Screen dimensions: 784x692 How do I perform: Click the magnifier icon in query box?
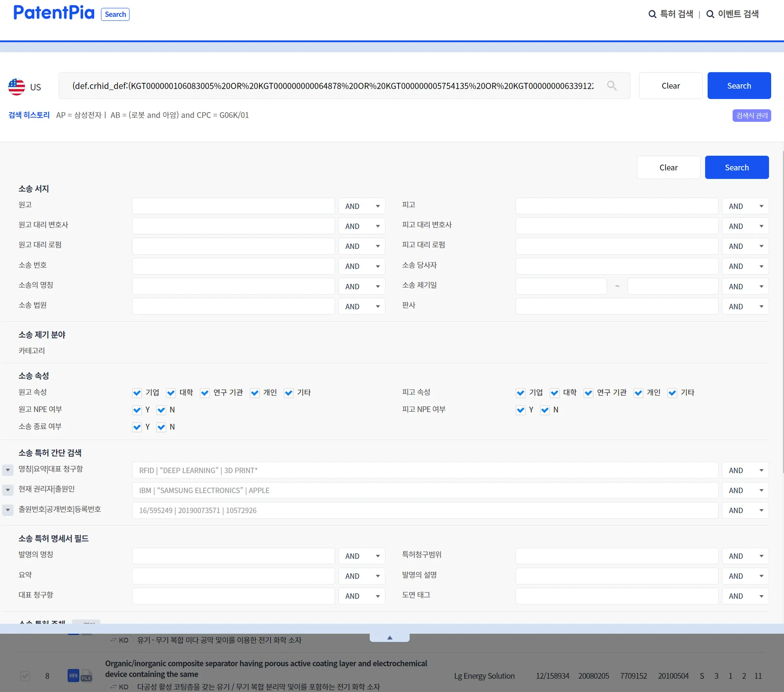coord(611,85)
